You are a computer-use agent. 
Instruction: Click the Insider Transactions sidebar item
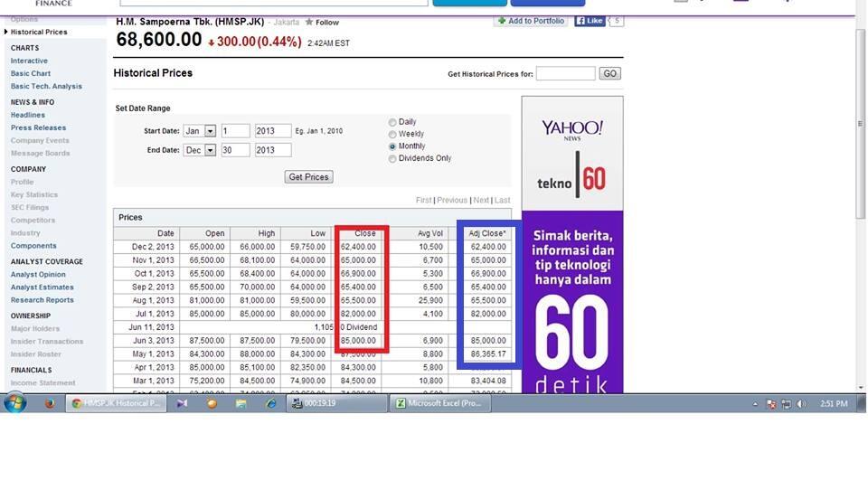coord(47,342)
